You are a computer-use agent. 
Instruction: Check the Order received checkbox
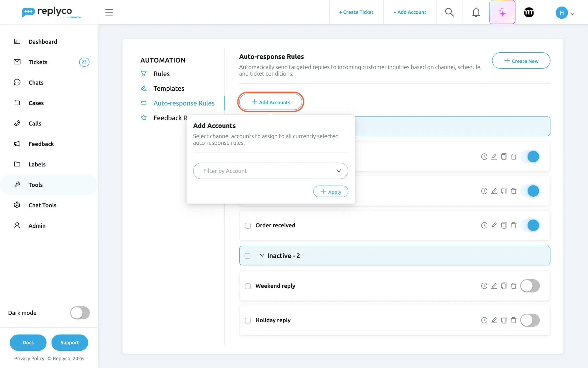click(248, 226)
